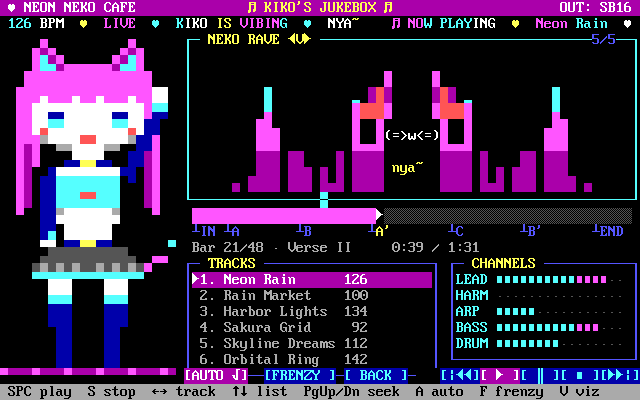
Task: Click the heart icon beside NEON NEKO CAFE
Action: click(x=12, y=7)
